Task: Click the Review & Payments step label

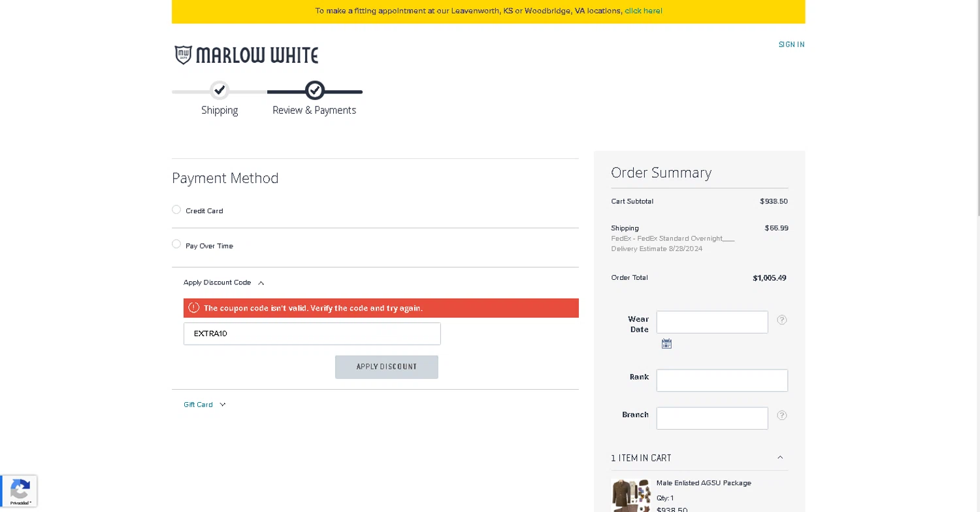Action: click(314, 111)
